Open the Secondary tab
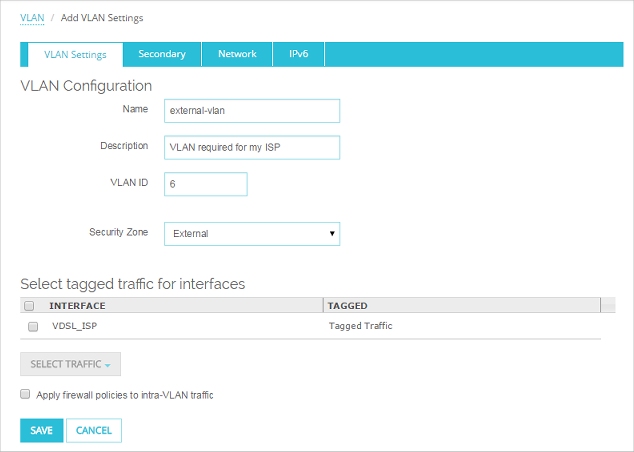This screenshot has height=452, width=634. [162, 54]
